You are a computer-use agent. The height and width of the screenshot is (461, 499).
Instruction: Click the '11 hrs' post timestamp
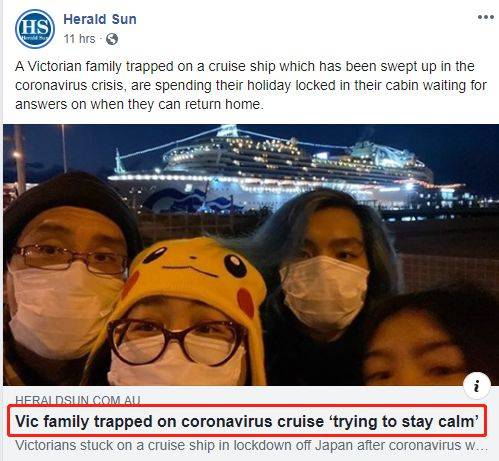coord(79,39)
